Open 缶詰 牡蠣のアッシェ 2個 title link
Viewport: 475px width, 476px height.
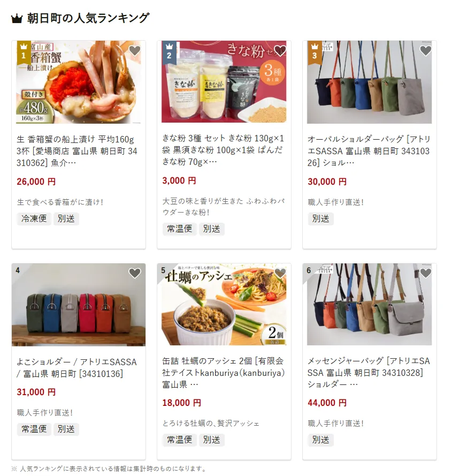(x=223, y=373)
